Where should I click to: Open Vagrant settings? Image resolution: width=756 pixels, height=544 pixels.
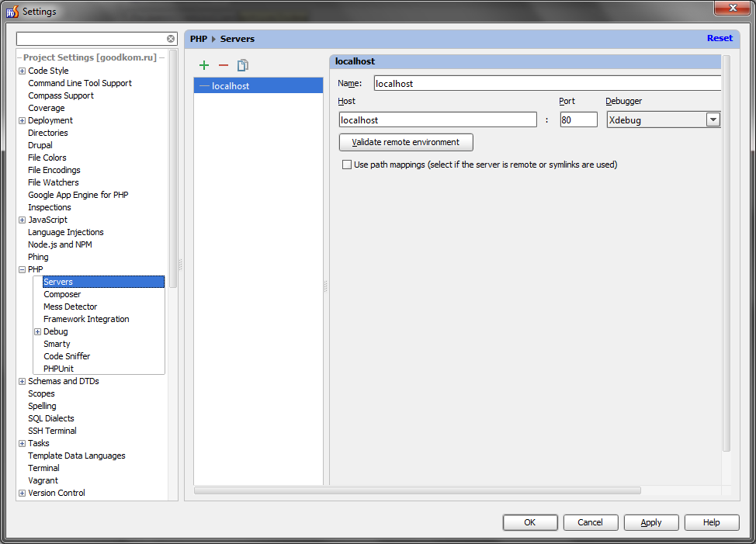43,481
